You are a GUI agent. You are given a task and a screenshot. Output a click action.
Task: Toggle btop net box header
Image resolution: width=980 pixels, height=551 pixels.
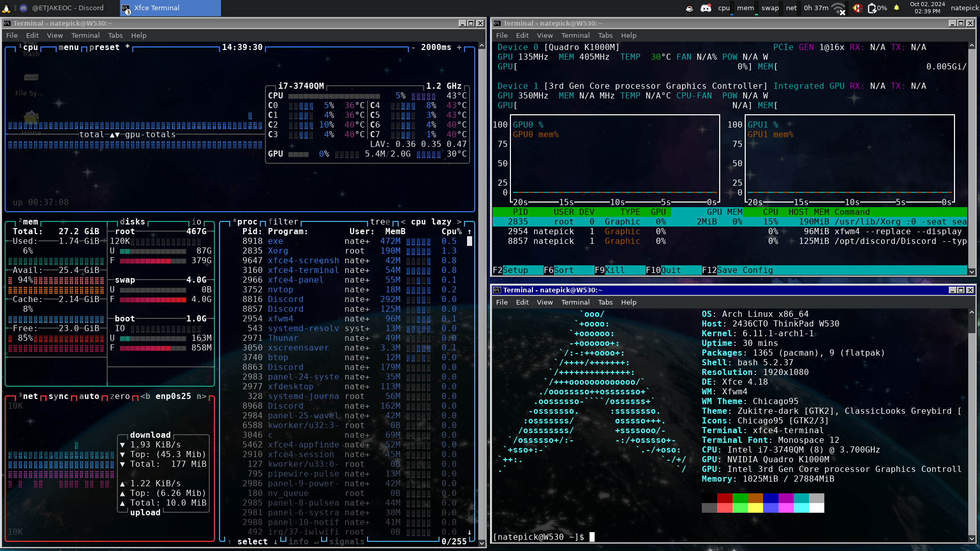pos(28,396)
